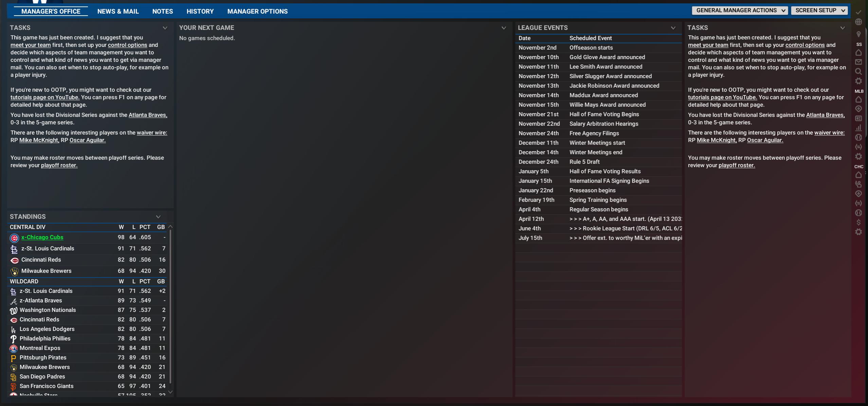Click the lightbulb icon in the sidebar
Screen dimensions: 868x406
tap(858, 34)
